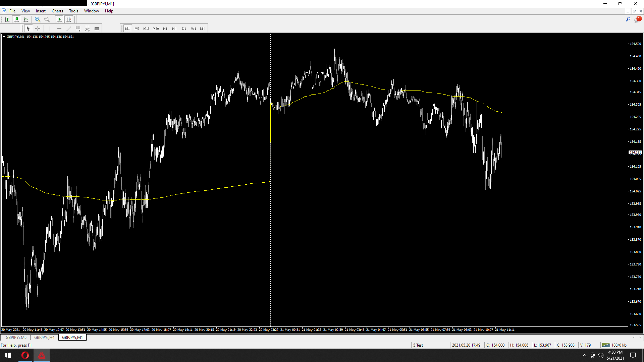The image size is (644, 362).
Task: Select candlestick chart mode
Action: [16, 19]
